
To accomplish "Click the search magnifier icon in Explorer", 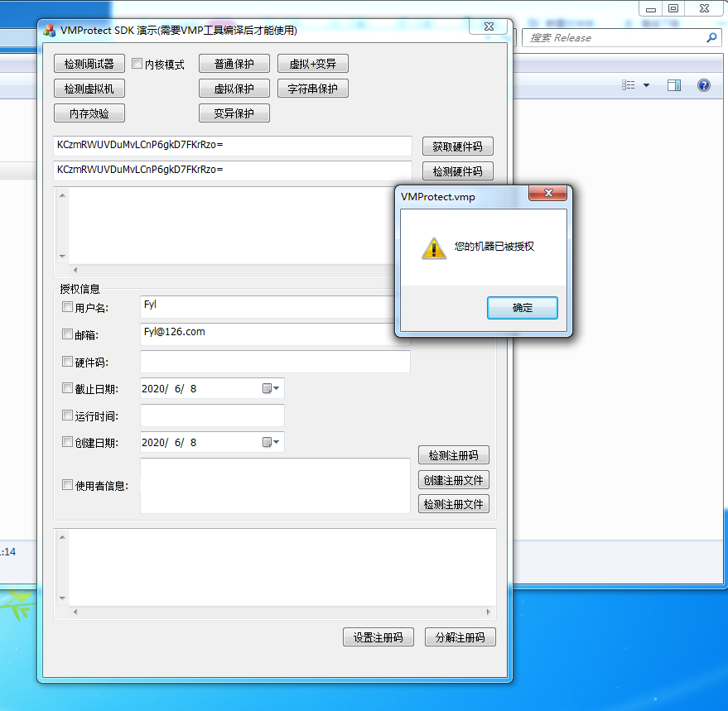I will point(711,38).
